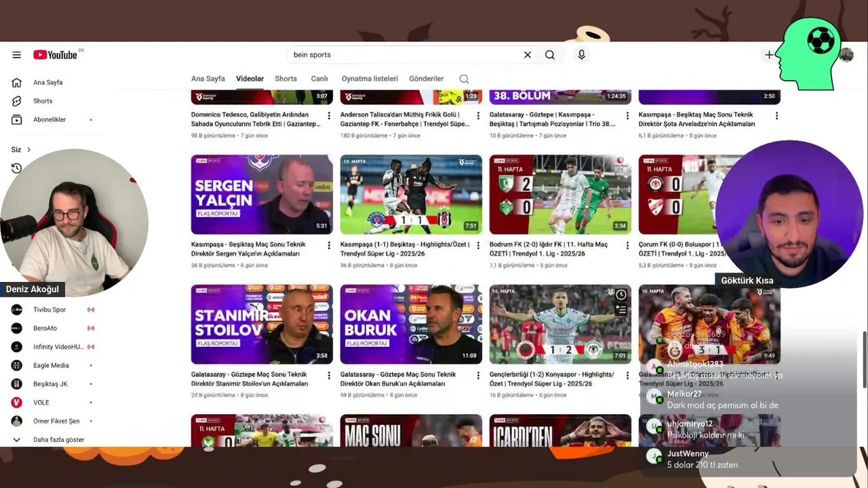The height and width of the screenshot is (488, 868).
Task: Open Infinity VideoHU subscription channel
Action: point(58,347)
